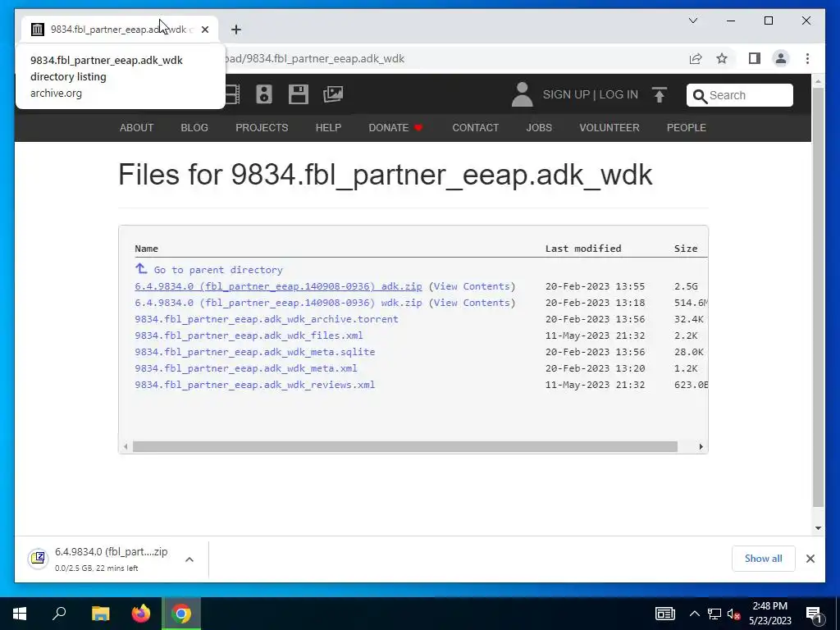Click the magnifier icon in Search box
840x630 pixels.
pyautogui.click(x=700, y=96)
